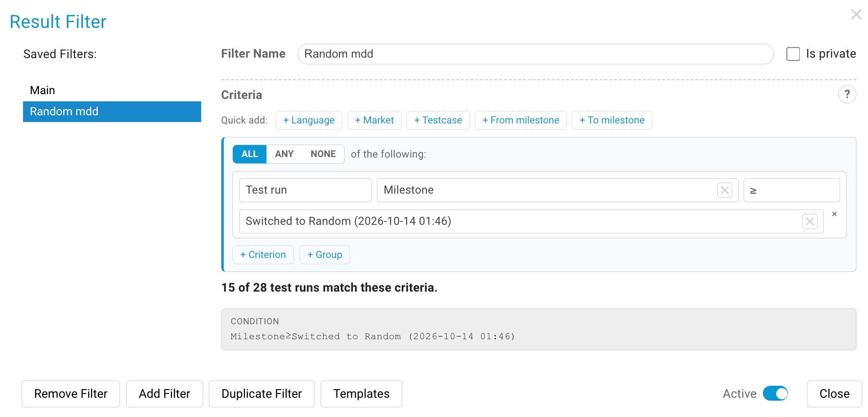868x417 pixels.
Task: Clear the Switched to Random value
Action: [x=809, y=221]
